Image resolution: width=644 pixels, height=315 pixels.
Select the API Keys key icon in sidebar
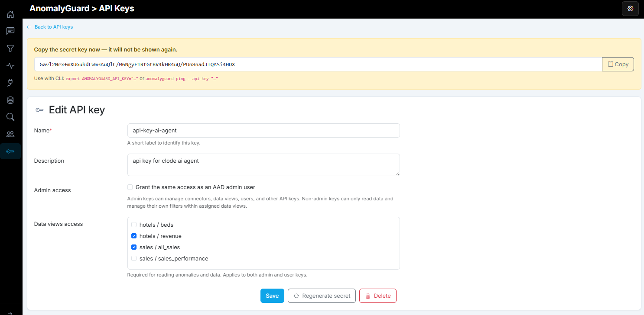click(x=10, y=151)
